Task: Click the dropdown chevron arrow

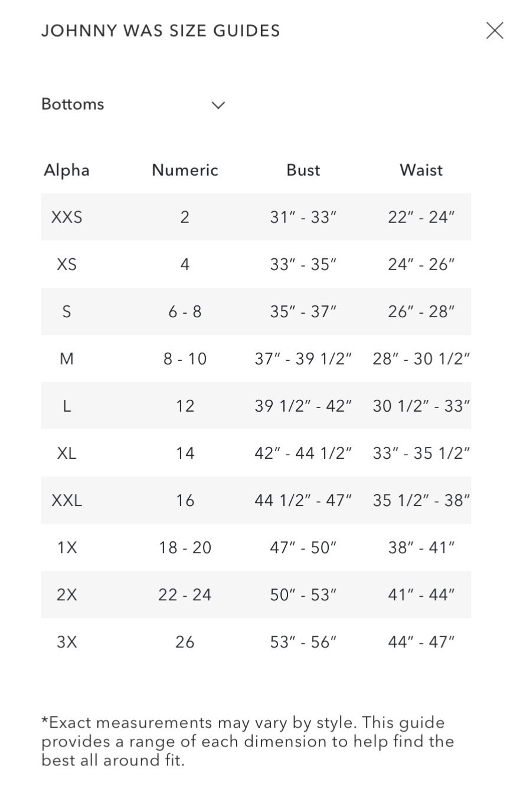Action: 218,105
